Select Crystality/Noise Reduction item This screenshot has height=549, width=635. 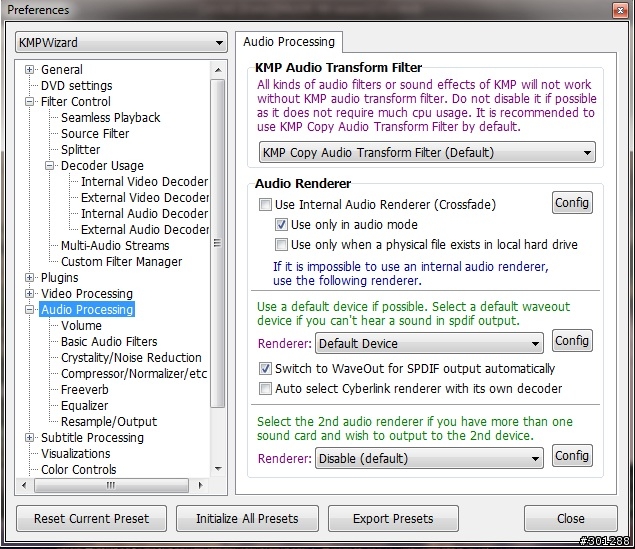point(131,357)
